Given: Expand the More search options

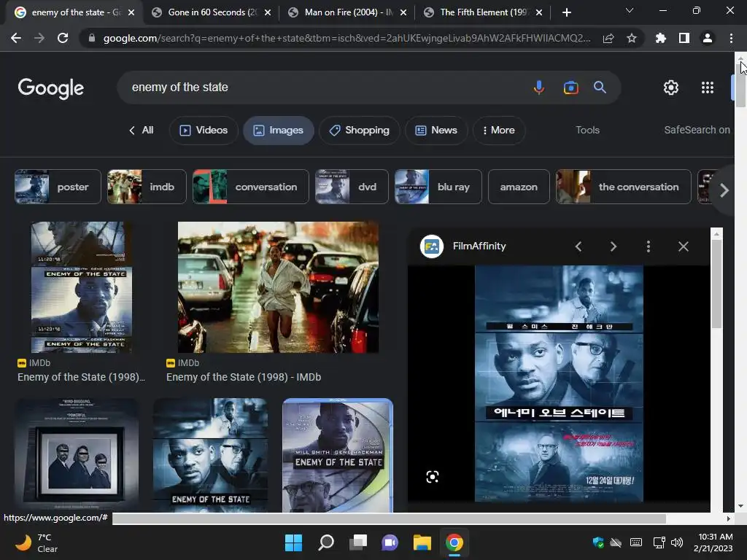Looking at the screenshot, I should tap(499, 130).
